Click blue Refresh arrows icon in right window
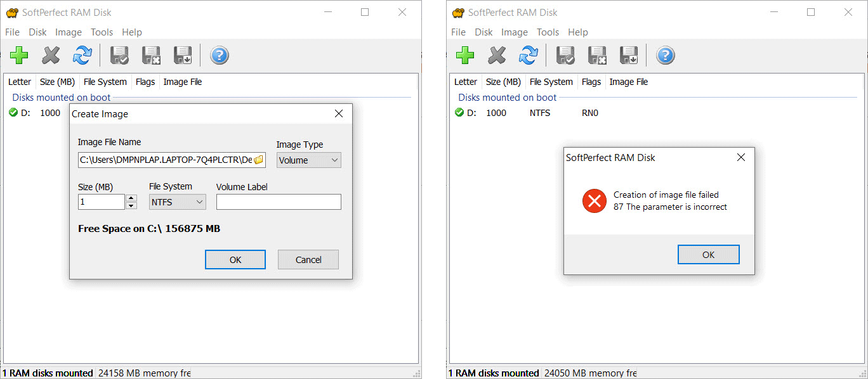Image resolution: width=868 pixels, height=379 pixels. pos(528,56)
